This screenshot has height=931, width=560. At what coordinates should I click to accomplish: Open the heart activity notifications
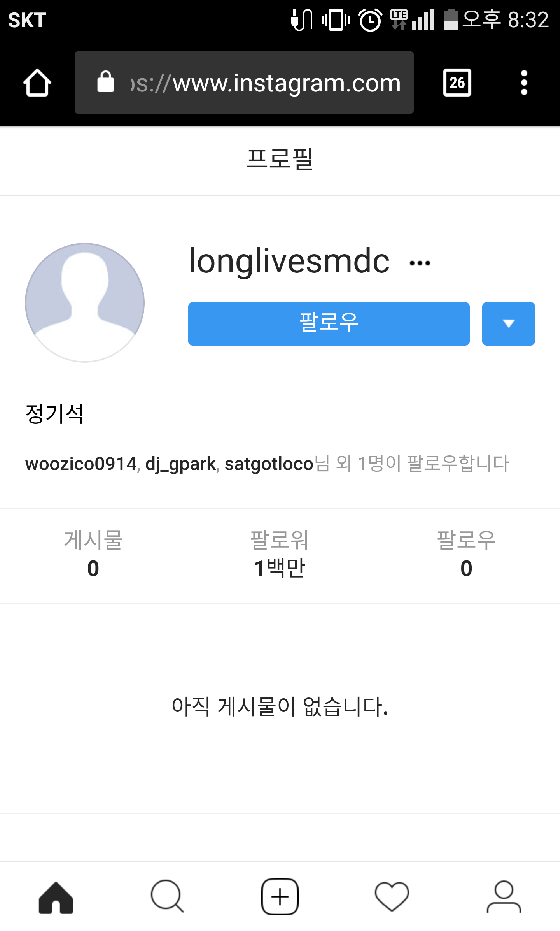pyautogui.click(x=392, y=897)
